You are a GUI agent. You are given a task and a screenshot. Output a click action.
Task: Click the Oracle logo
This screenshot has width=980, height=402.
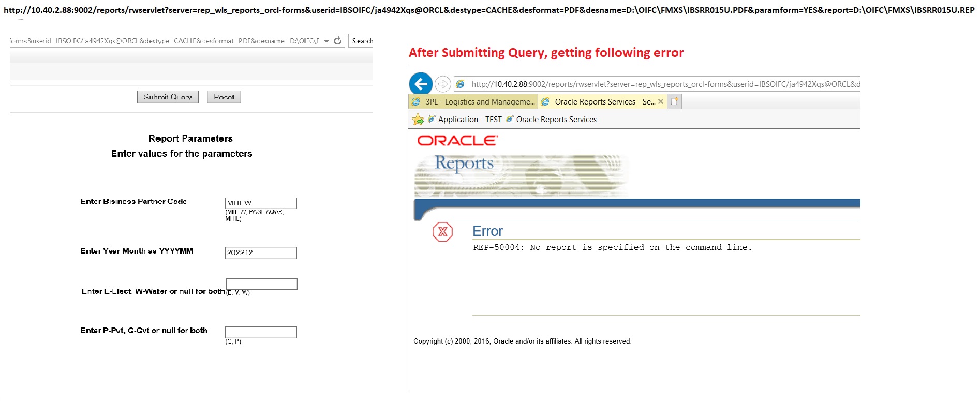tap(457, 141)
